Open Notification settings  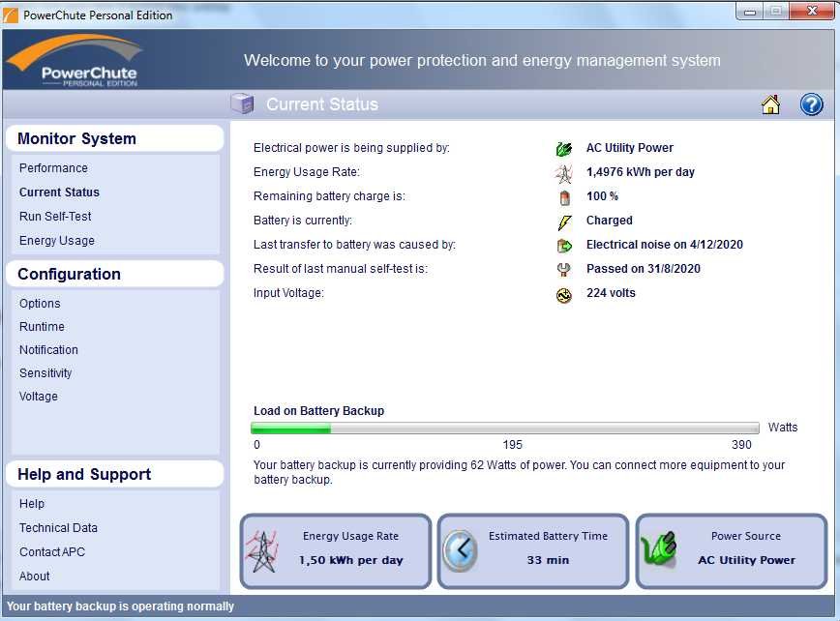48,349
